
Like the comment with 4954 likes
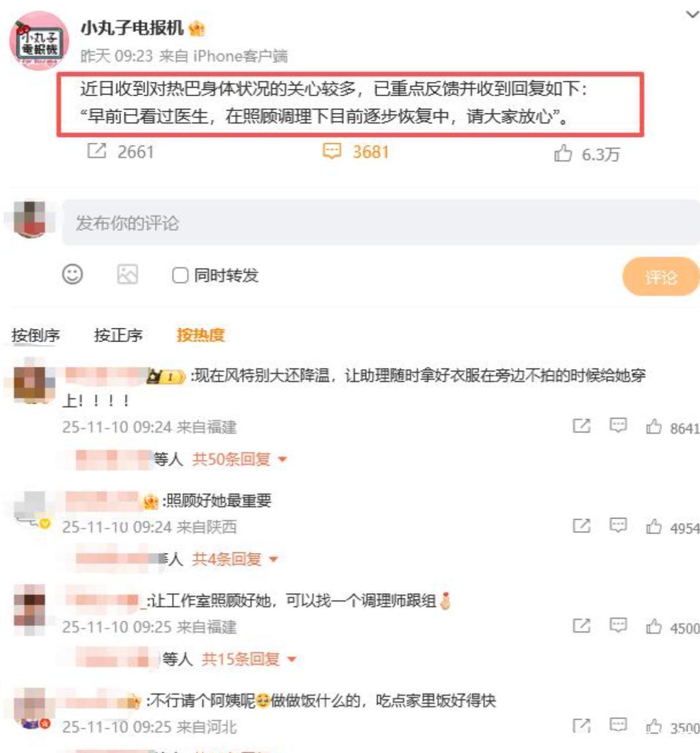pyautogui.click(x=654, y=526)
